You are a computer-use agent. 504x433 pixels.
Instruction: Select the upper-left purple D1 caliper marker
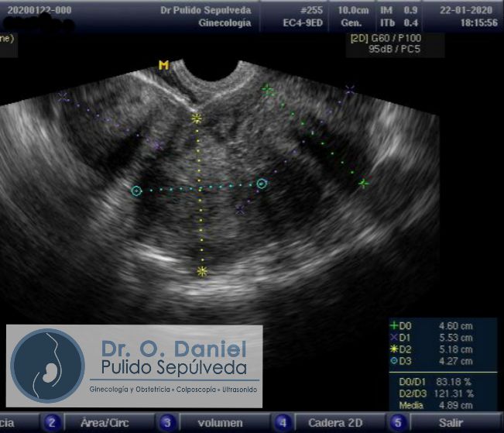tap(63, 97)
